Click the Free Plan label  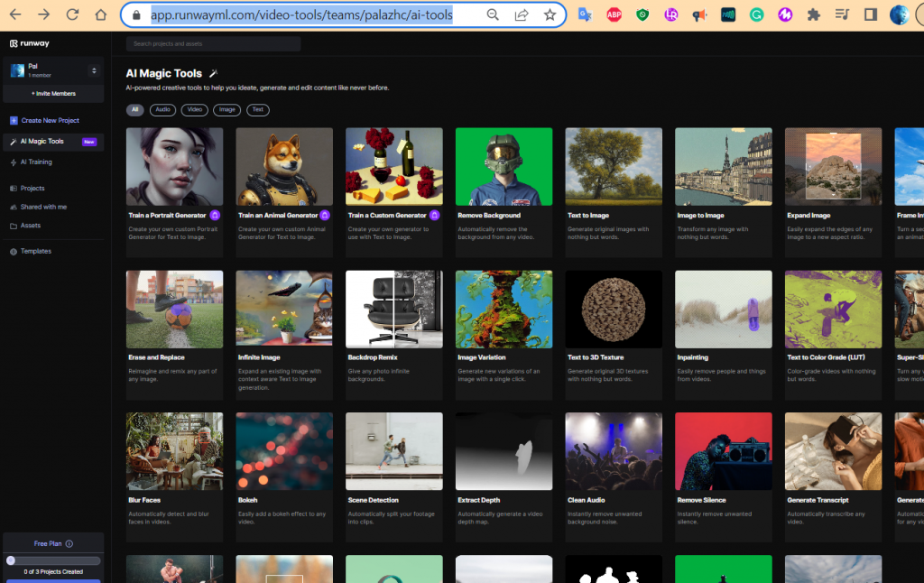click(48, 543)
